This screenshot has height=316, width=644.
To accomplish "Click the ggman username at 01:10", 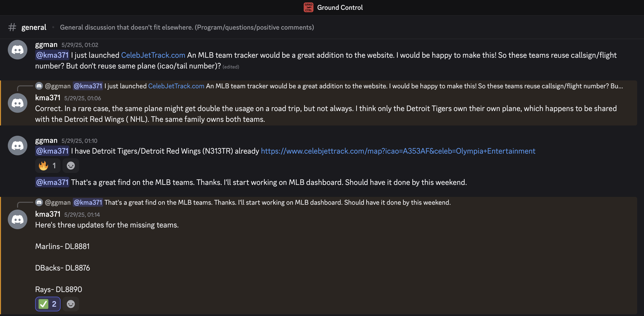I will click(x=46, y=140).
